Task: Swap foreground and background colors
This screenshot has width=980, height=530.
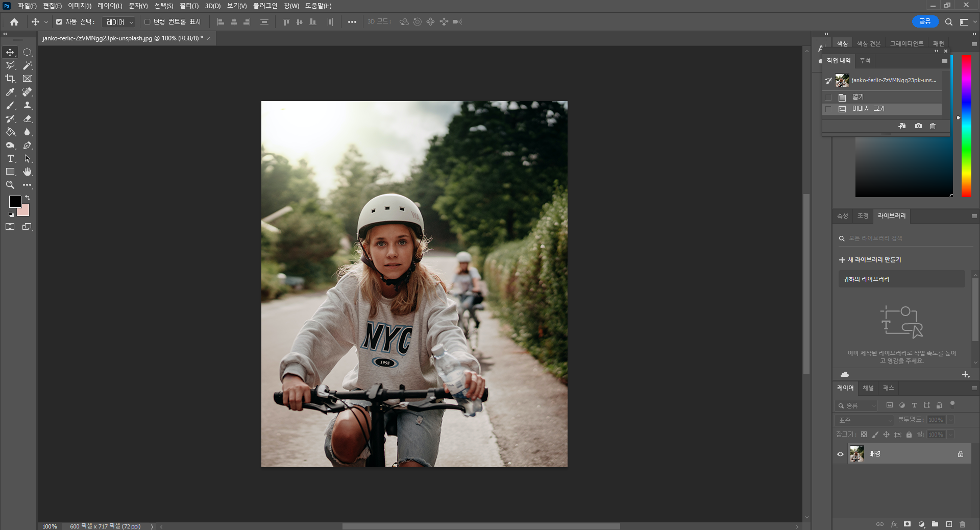Action: pos(28,198)
